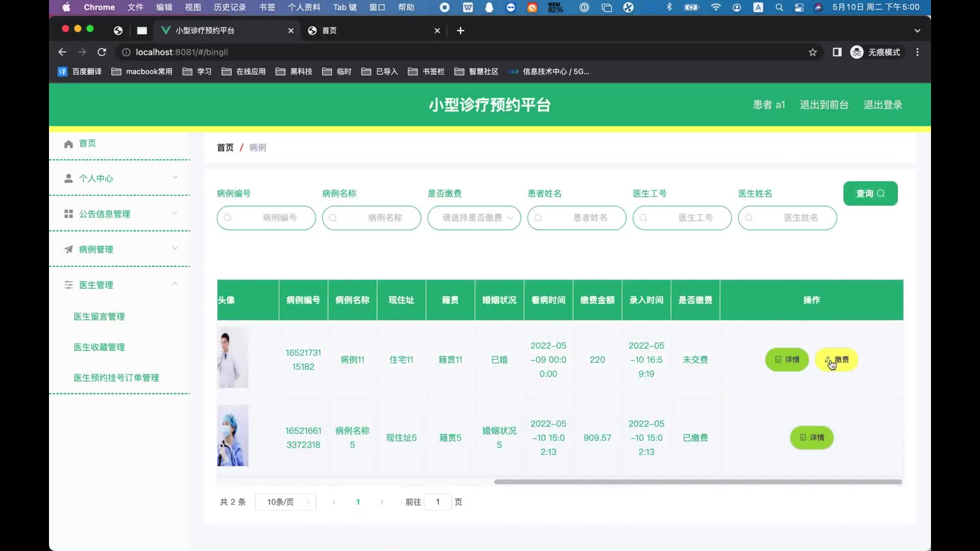Click the 病例管理 paper plane icon

(68, 249)
